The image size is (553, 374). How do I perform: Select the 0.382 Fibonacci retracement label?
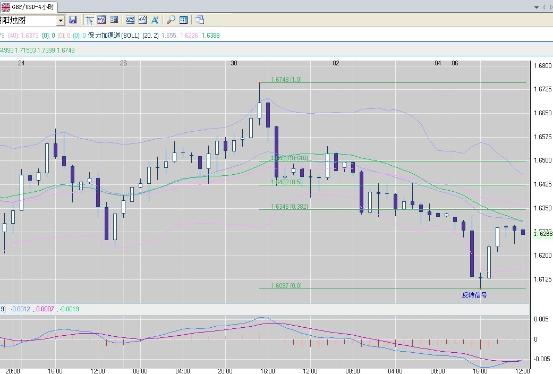tap(290, 206)
